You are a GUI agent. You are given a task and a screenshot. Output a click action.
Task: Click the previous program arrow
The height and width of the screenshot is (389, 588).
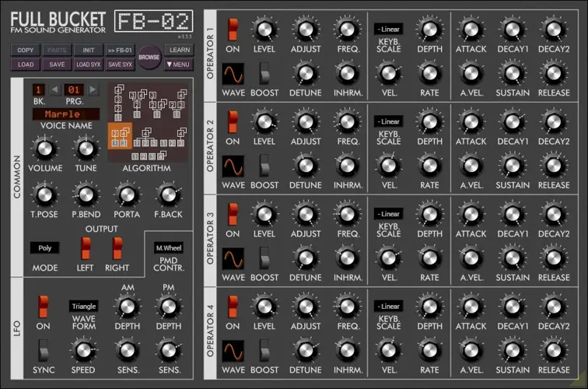pos(56,90)
